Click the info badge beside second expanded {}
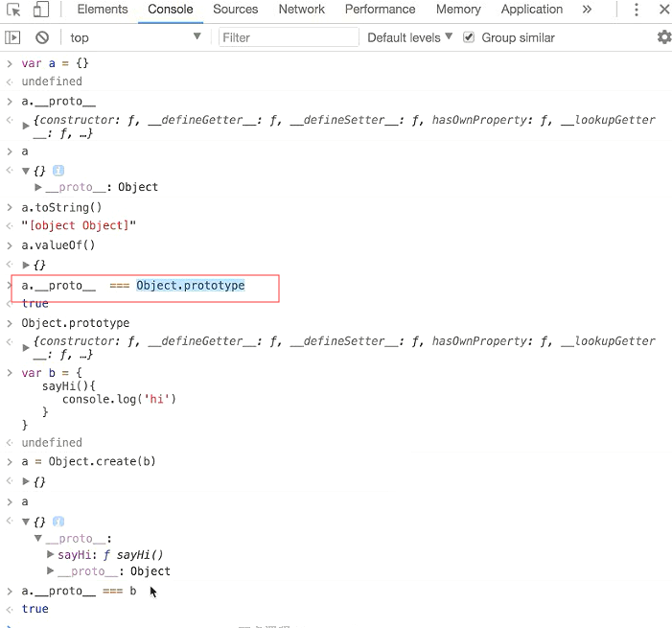The height and width of the screenshot is (628, 672). tap(58, 522)
